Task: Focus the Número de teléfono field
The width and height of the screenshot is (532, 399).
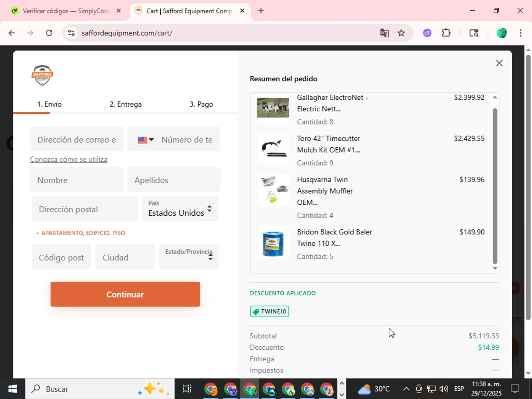Action: coord(187,140)
